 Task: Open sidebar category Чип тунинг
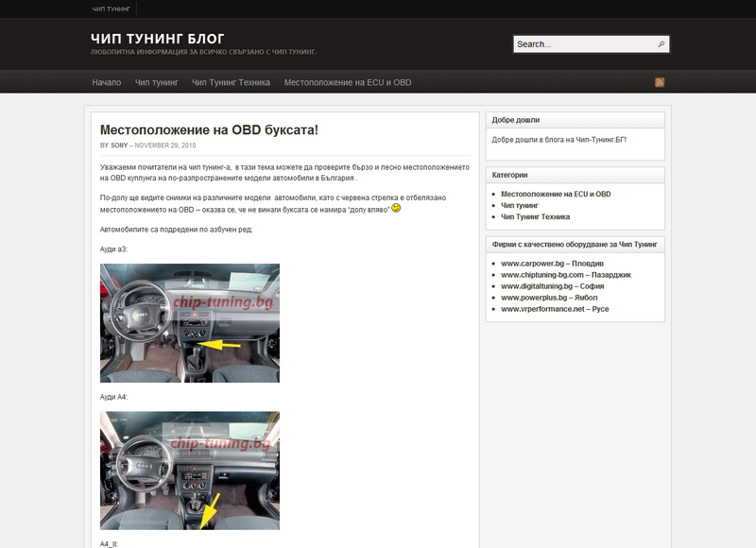pos(520,205)
